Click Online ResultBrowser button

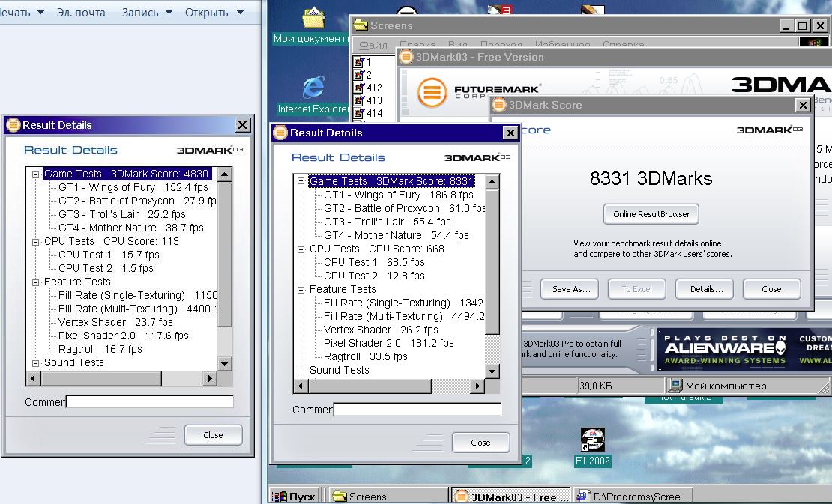(x=651, y=214)
